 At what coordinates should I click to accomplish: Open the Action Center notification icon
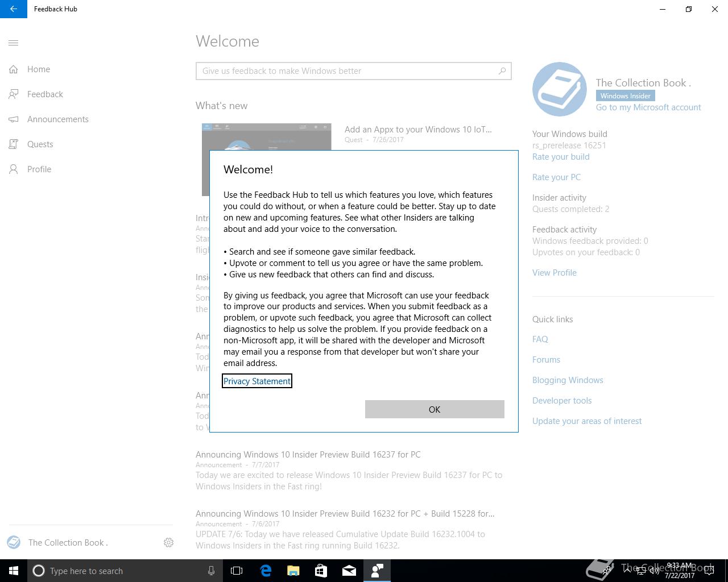[709, 571]
